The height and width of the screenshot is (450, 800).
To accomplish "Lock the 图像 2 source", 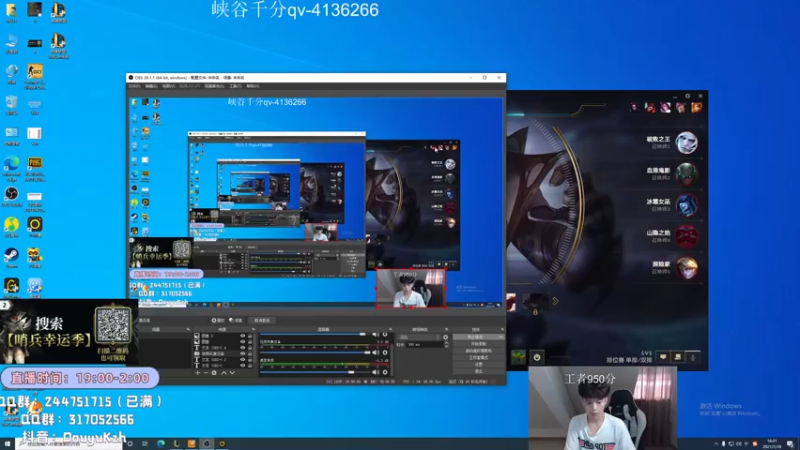I will (x=250, y=335).
